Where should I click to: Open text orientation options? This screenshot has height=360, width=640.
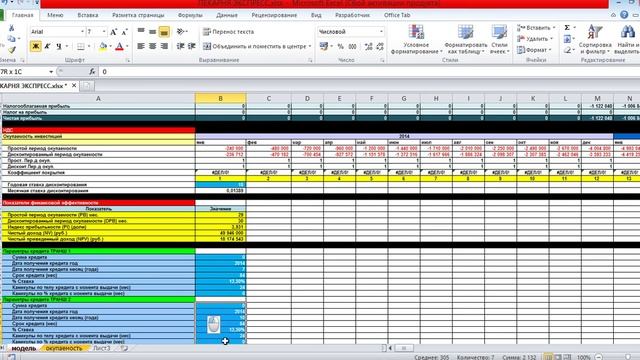(182, 31)
